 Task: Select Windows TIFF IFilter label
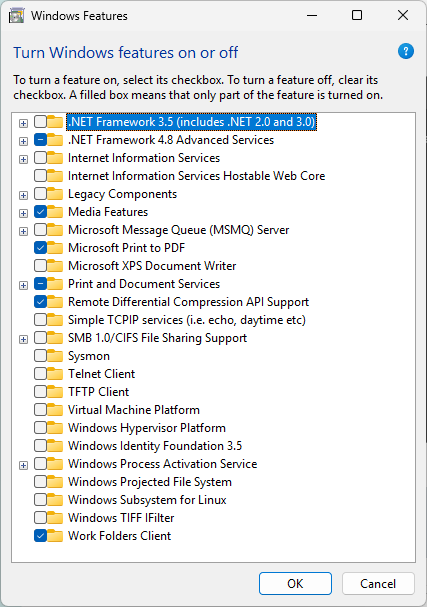[x=121, y=518]
